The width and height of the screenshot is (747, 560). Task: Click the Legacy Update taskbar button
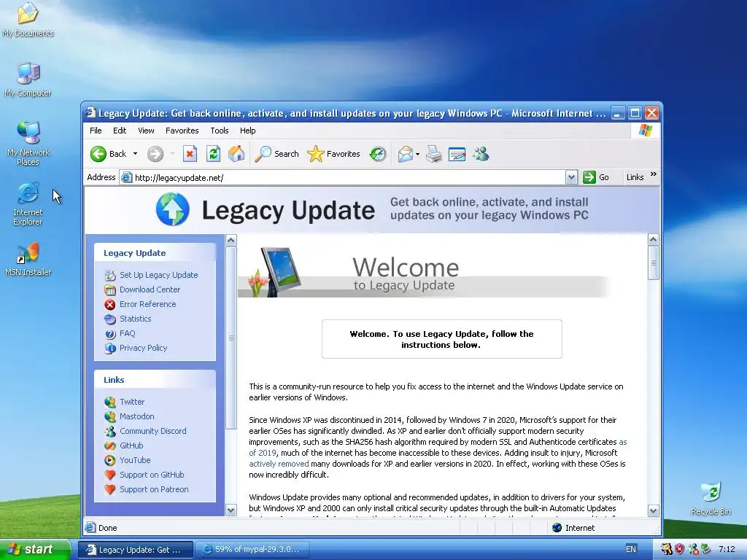135,550
